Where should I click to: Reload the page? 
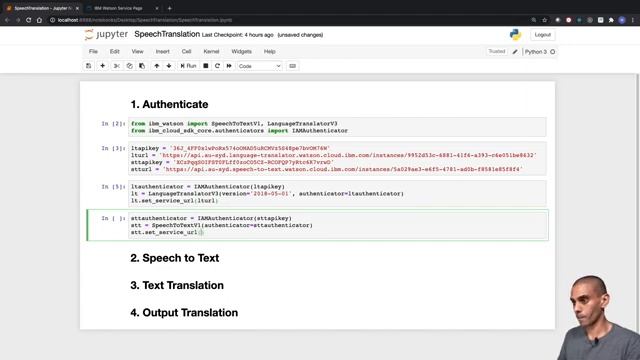pyautogui.click(x=29, y=20)
